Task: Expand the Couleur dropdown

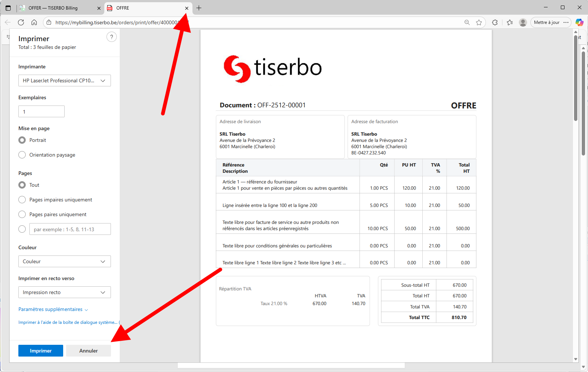Action: (x=65, y=261)
